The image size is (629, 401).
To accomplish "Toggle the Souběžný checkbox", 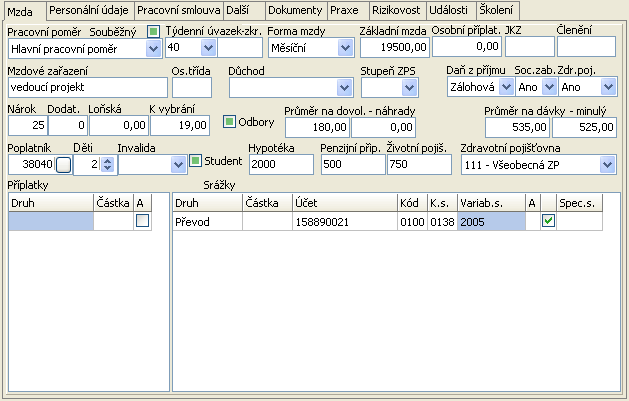I will click(x=153, y=31).
